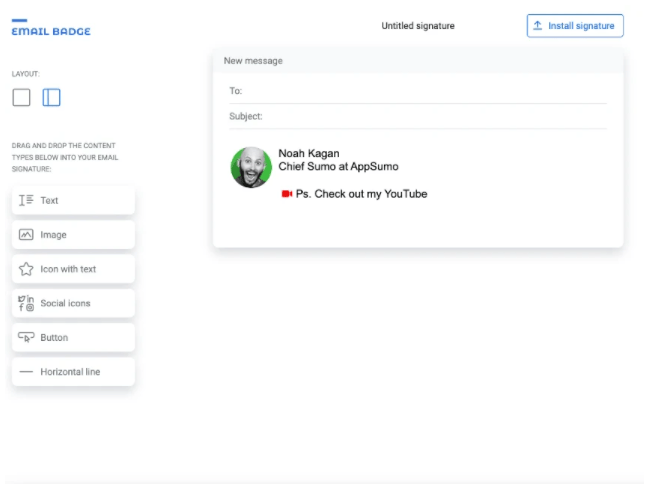The width and height of the screenshot is (650, 490).
Task: Click the red video camera icon
Action: click(287, 194)
